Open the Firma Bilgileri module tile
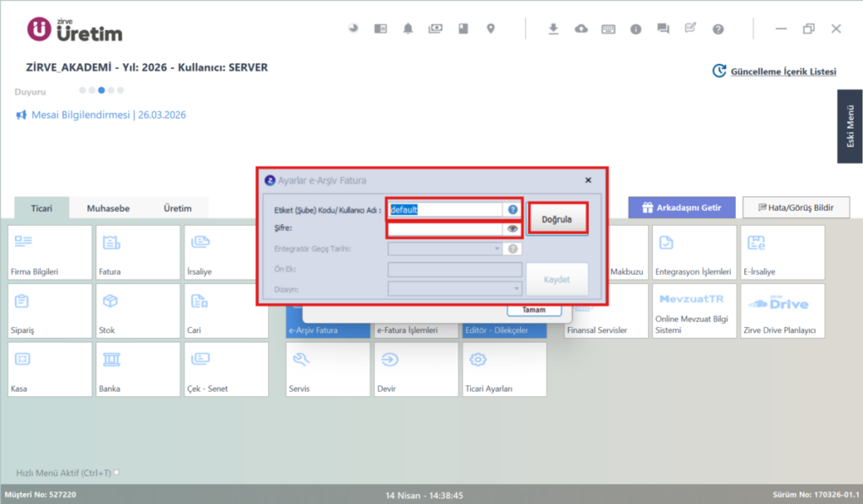Screen dimensions: 863x504 tap(50, 253)
